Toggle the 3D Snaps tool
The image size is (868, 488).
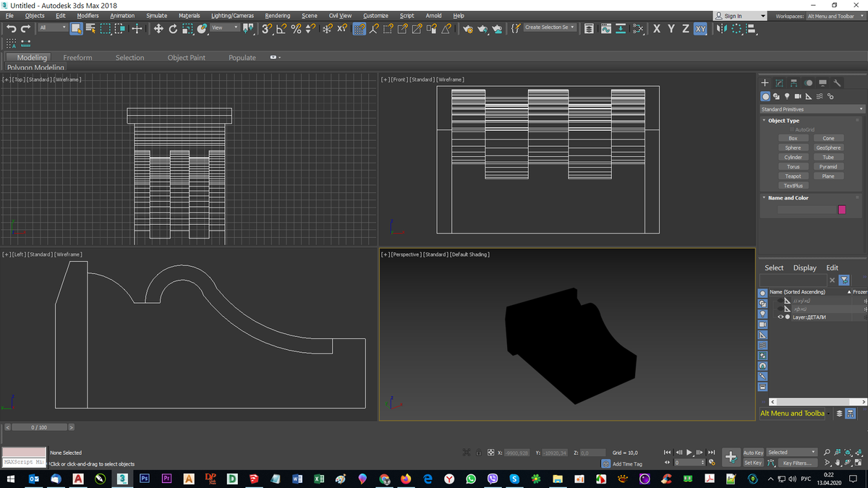267,28
